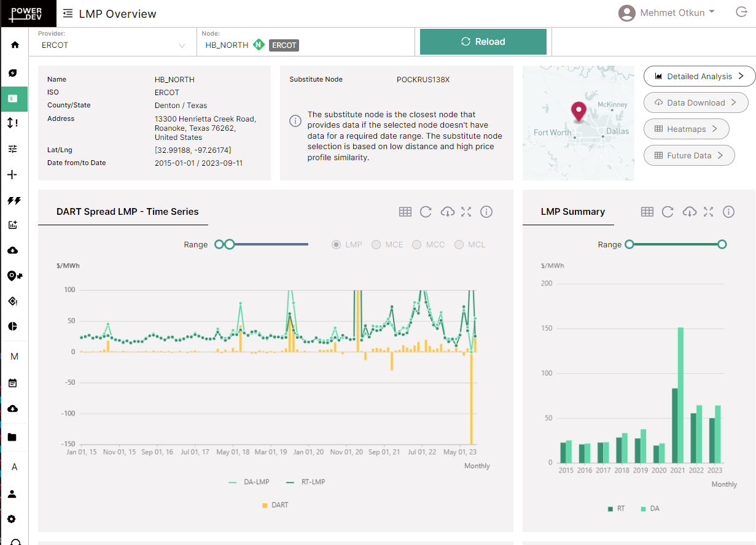Image resolution: width=756 pixels, height=545 pixels.
Task: Open the Heatmaps option
Action: click(x=686, y=129)
